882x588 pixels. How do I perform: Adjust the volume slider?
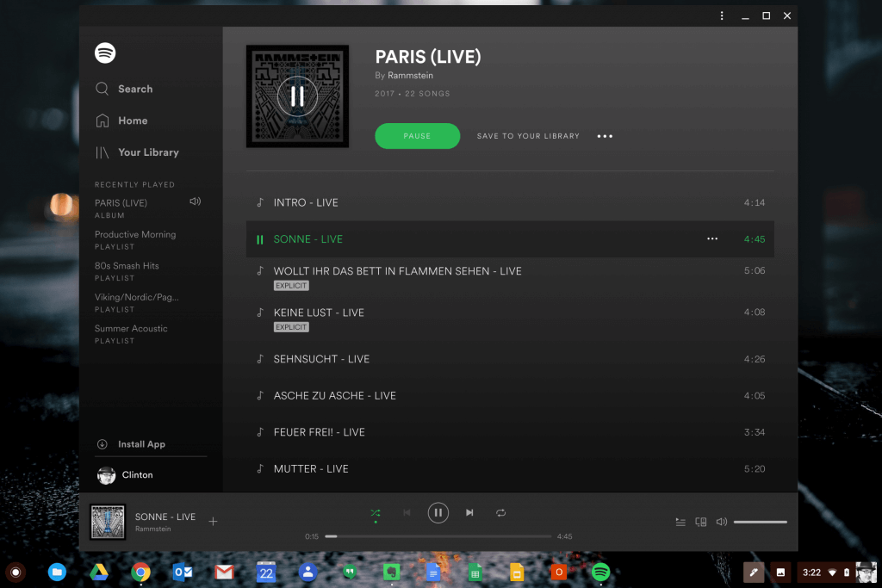click(x=760, y=522)
